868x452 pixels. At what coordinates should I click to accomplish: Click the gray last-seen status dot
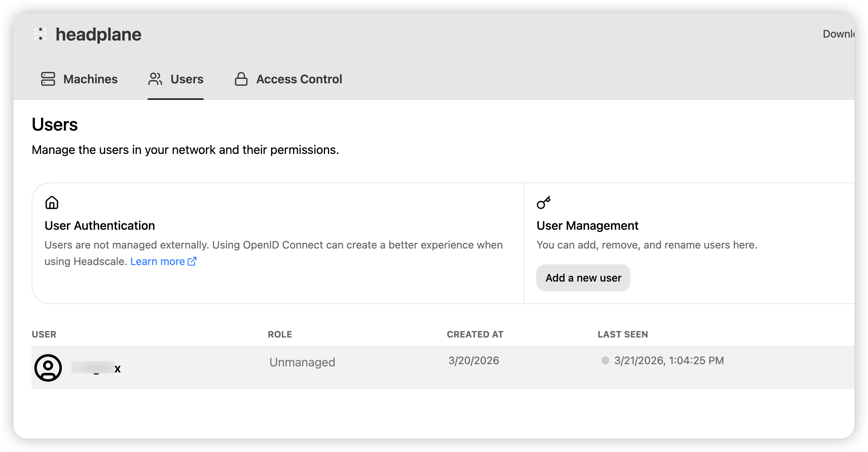(x=605, y=361)
